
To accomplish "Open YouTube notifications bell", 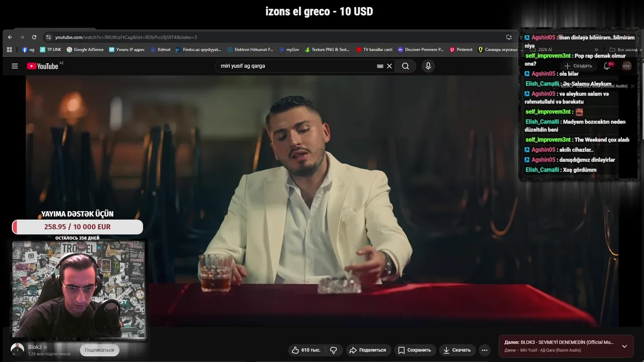I will coord(607,66).
